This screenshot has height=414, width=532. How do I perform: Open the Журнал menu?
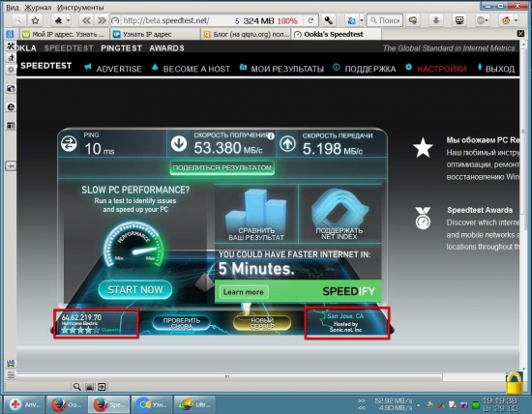click(x=38, y=8)
